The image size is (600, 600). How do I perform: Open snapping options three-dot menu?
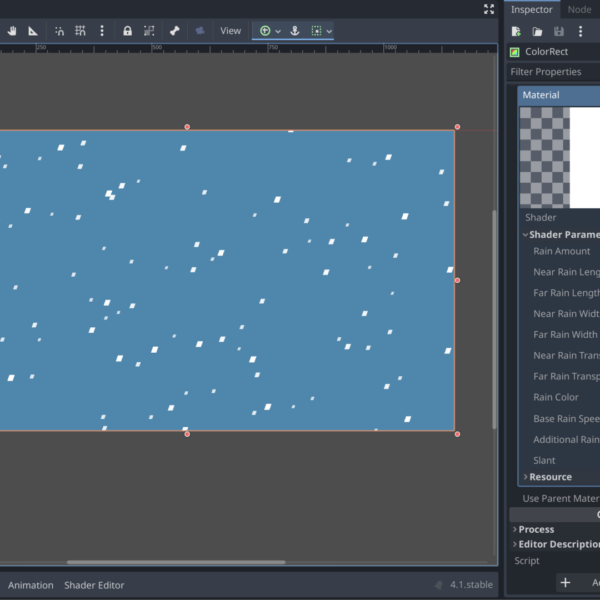click(102, 31)
